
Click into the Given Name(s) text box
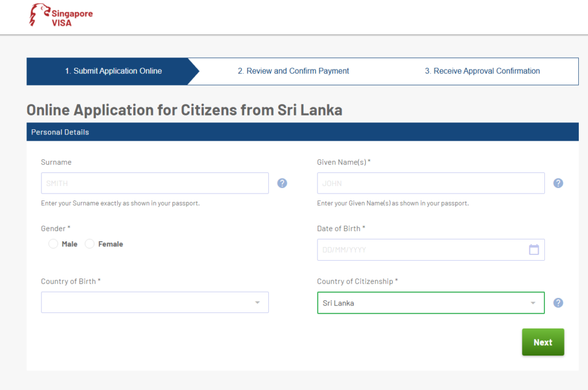430,183
